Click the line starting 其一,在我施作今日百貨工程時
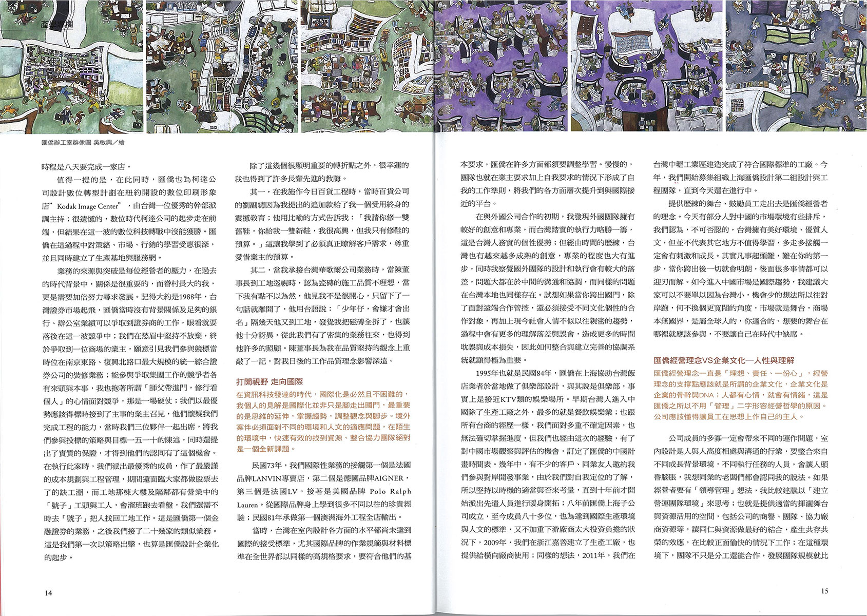This screenshot has height=616, width=867. point(331,191)
